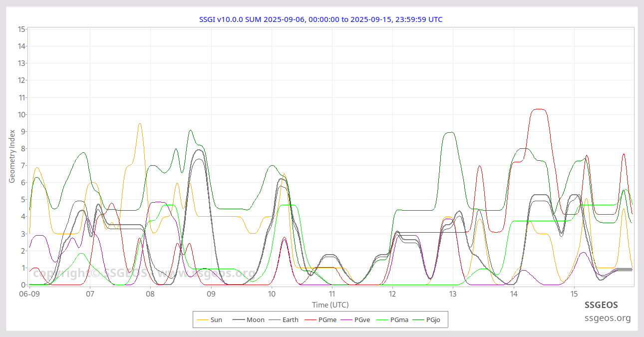
Task: Open the ssgeos.org link
Action: click(x=608, y=318)
